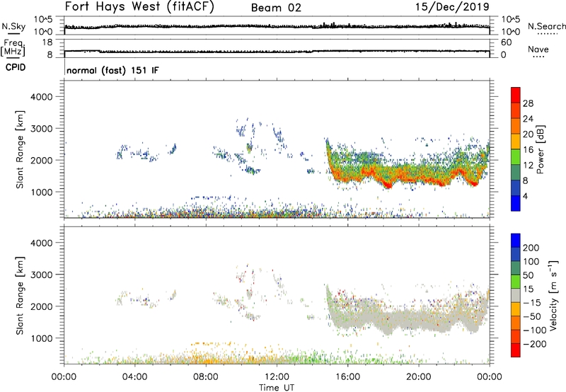
Task: Click the red top segment of Power colorbar
Action: [516, 95]
